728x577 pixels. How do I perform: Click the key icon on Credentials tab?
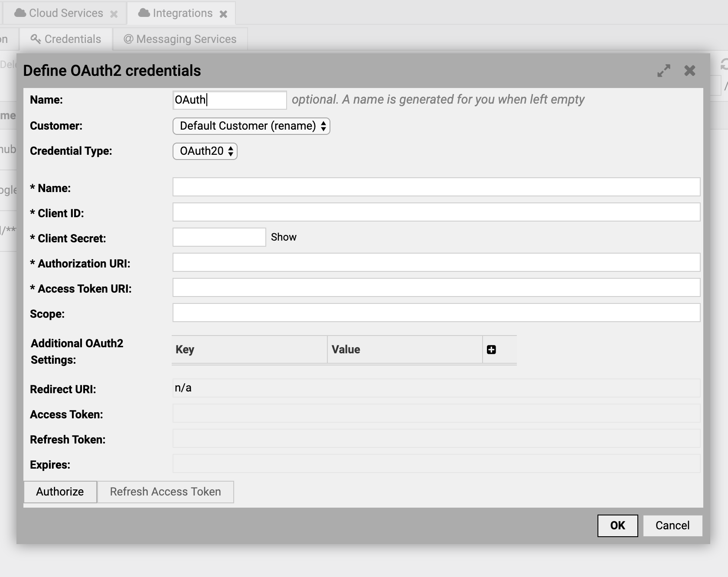pos(36,39)
